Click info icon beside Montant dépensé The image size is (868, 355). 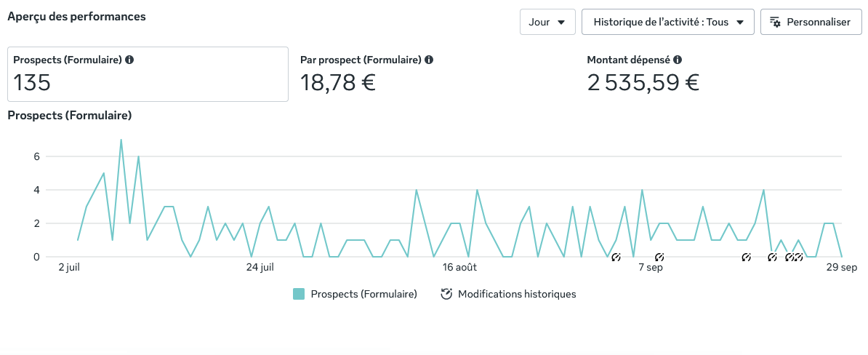pyautogui.click(x=678, y=60)
